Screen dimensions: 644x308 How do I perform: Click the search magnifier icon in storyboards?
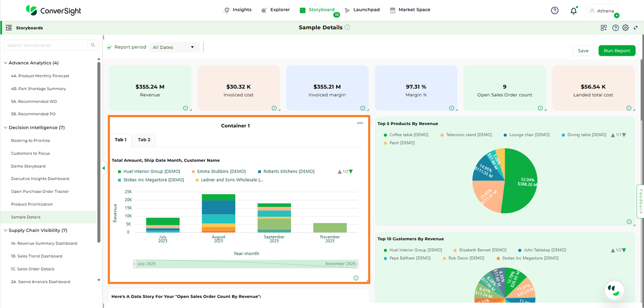click(93, 46)
